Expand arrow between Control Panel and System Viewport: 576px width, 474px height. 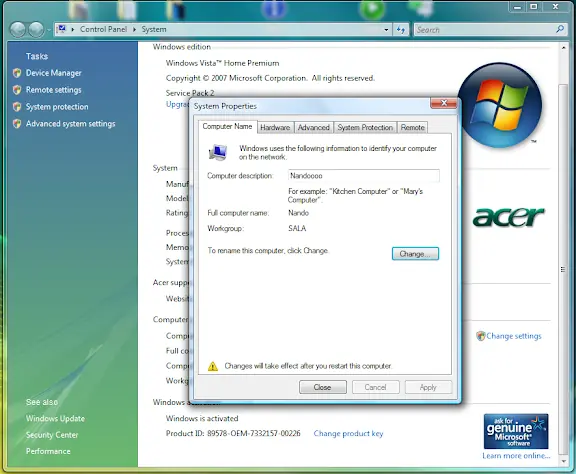pos(134,29)
